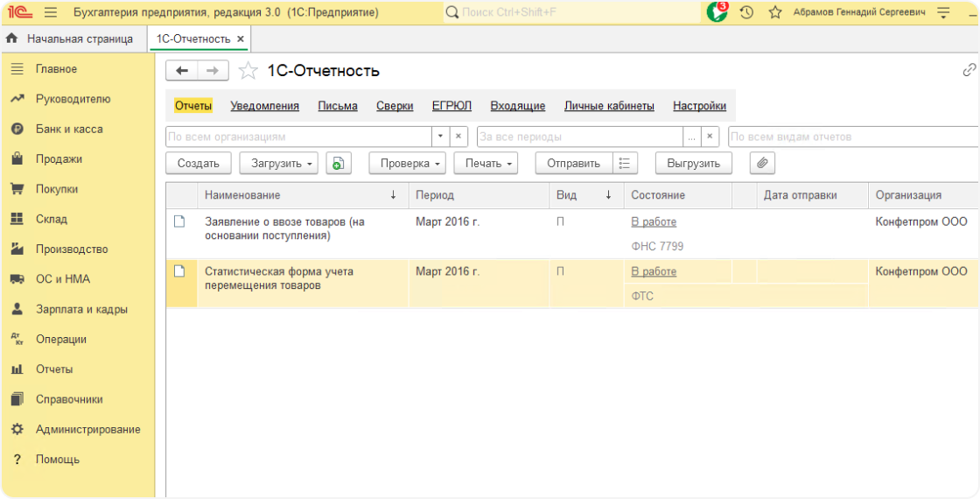The width and height of the screenshot is (980, 499).
Task: Click the По всем организациям field
Action: tap(298, 137)
